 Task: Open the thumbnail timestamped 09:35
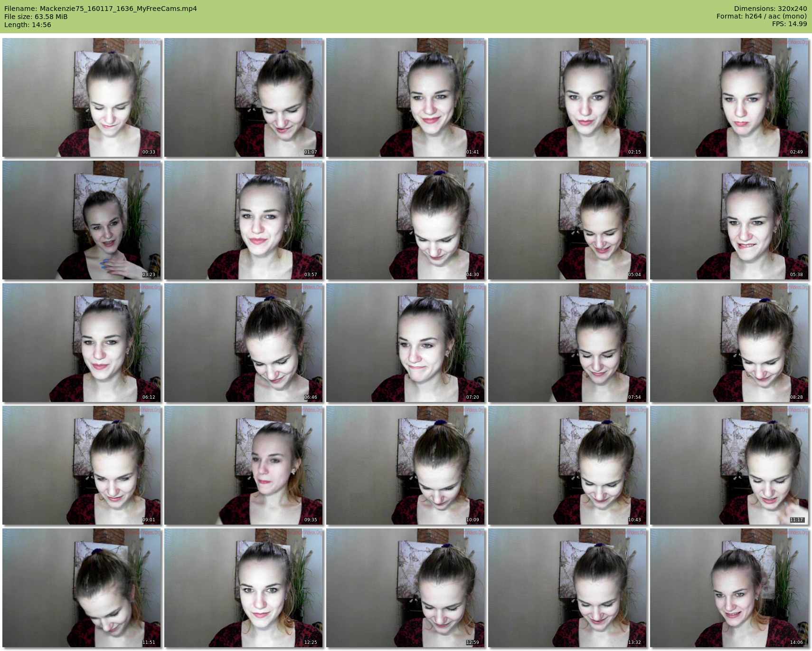pos(244,465)
